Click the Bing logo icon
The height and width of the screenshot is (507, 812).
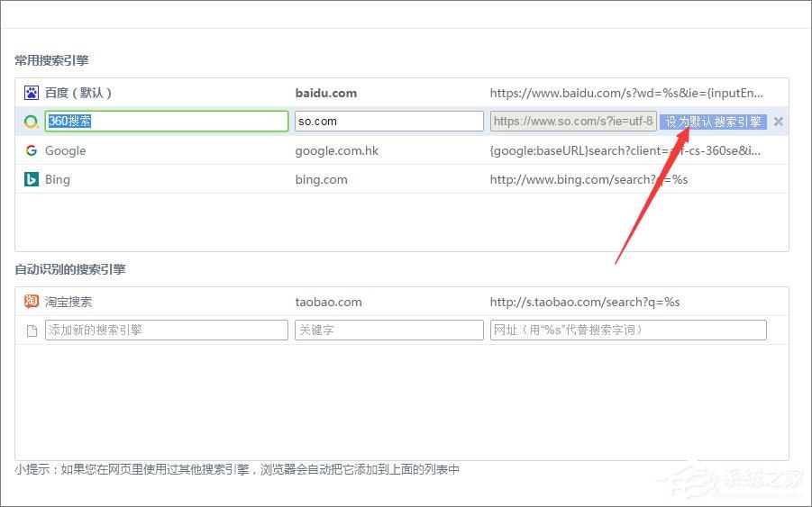tap(31, 179)
